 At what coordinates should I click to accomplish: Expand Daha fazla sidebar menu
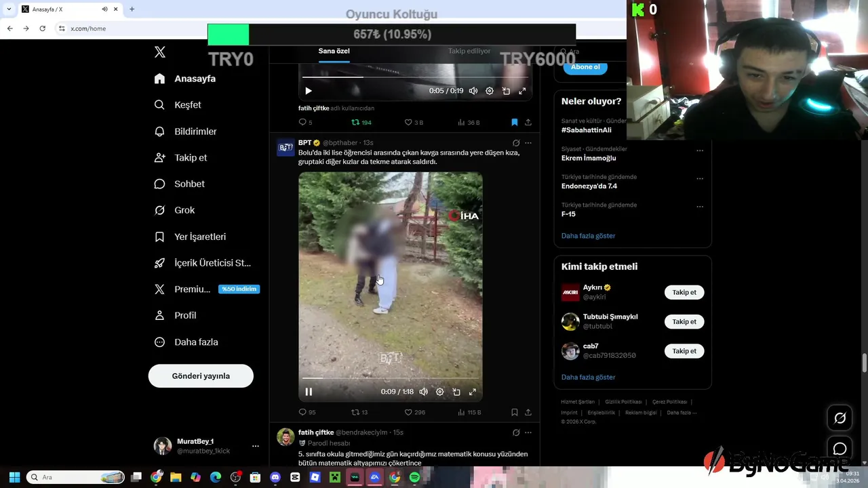[x=186, y=342]
